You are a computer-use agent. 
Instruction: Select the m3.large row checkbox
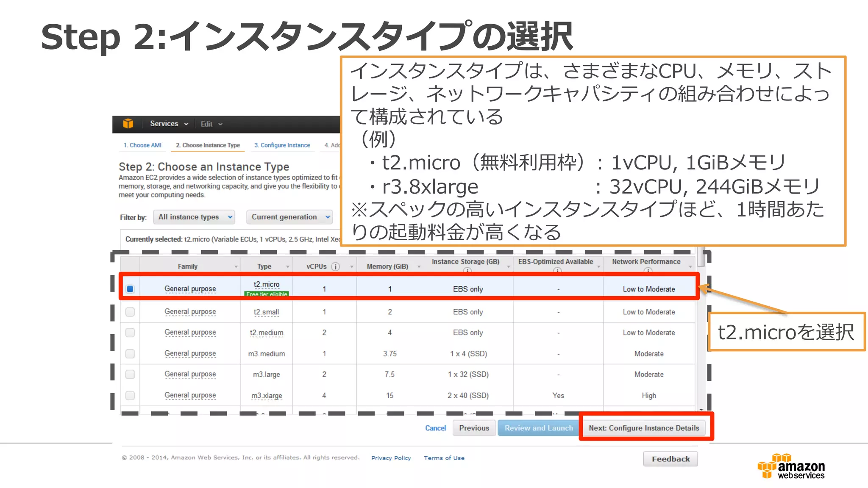click(x=130, y=374)
